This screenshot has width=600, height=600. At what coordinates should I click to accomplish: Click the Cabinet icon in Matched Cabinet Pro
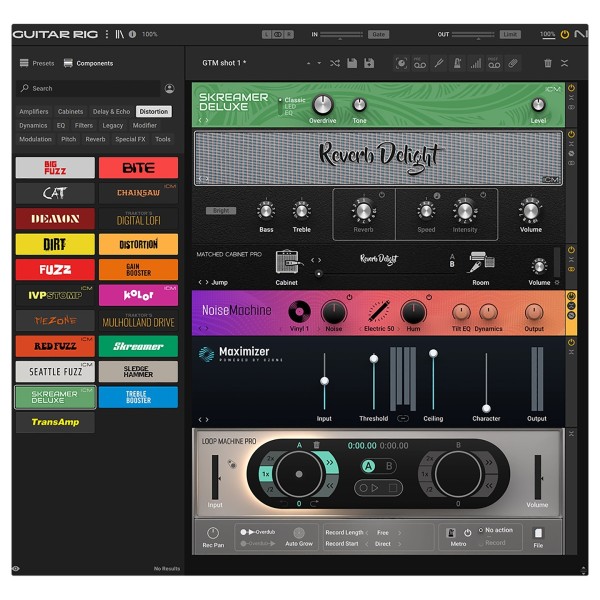tap(288, 262)
